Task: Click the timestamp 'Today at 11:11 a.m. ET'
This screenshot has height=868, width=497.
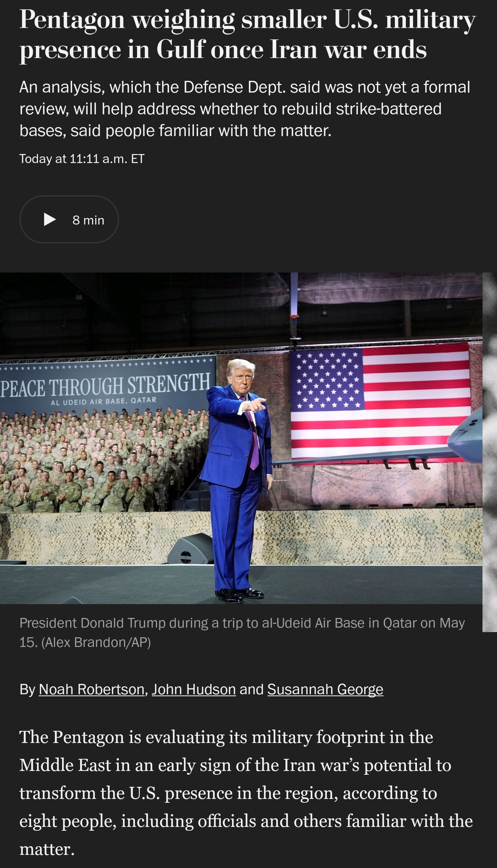Action: pos(82,159)
